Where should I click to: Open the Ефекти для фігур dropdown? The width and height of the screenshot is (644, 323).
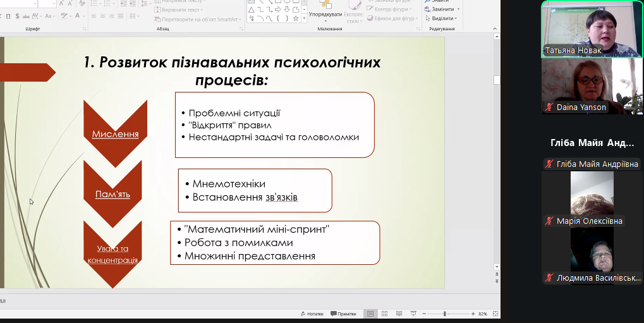[x=394, y=18]
